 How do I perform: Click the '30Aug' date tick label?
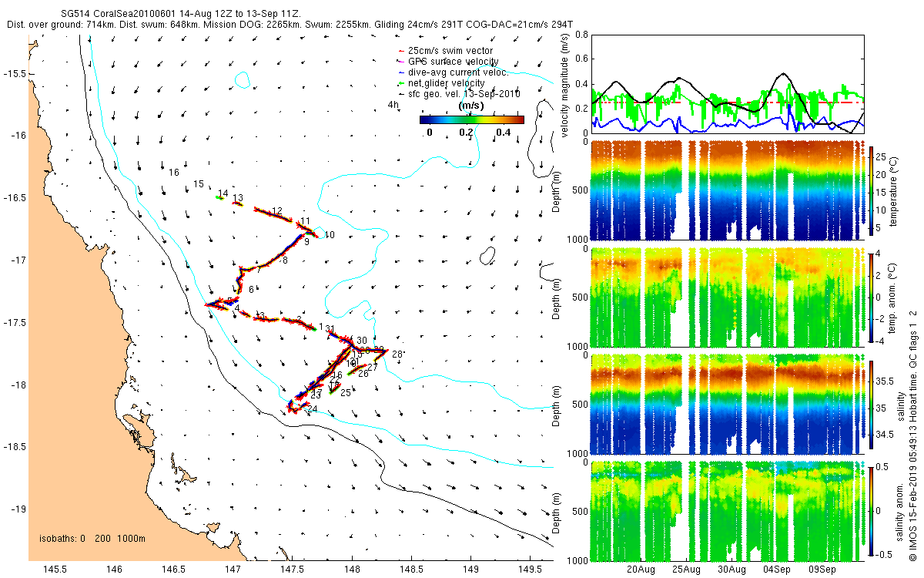731,570
